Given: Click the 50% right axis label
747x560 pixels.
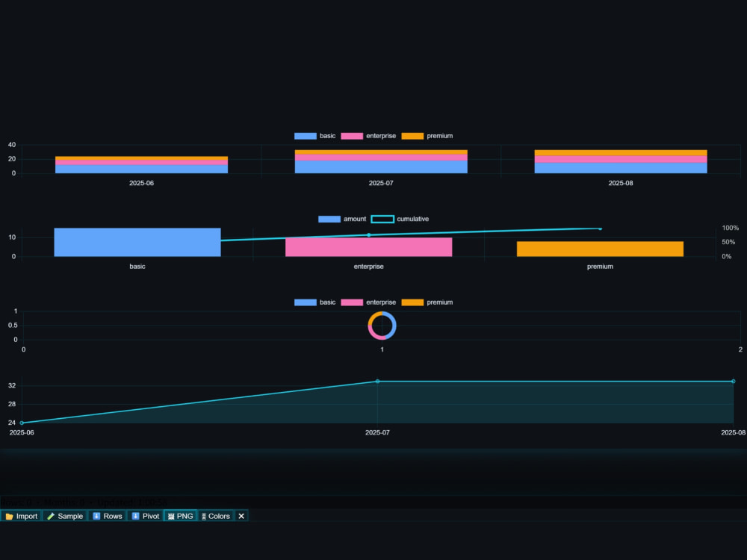Looking at the screenshot, I should pos(728,243).
